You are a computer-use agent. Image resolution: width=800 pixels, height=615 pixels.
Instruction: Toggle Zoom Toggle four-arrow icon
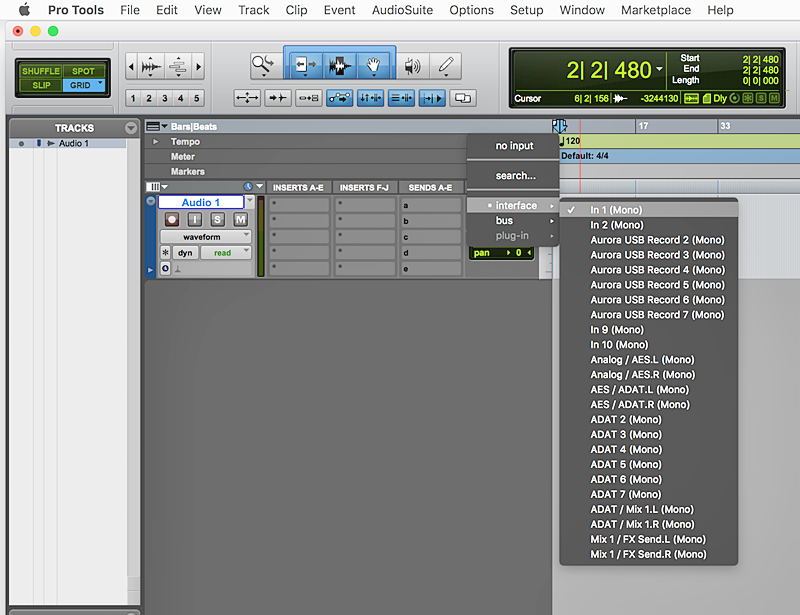tap(247, 97)
